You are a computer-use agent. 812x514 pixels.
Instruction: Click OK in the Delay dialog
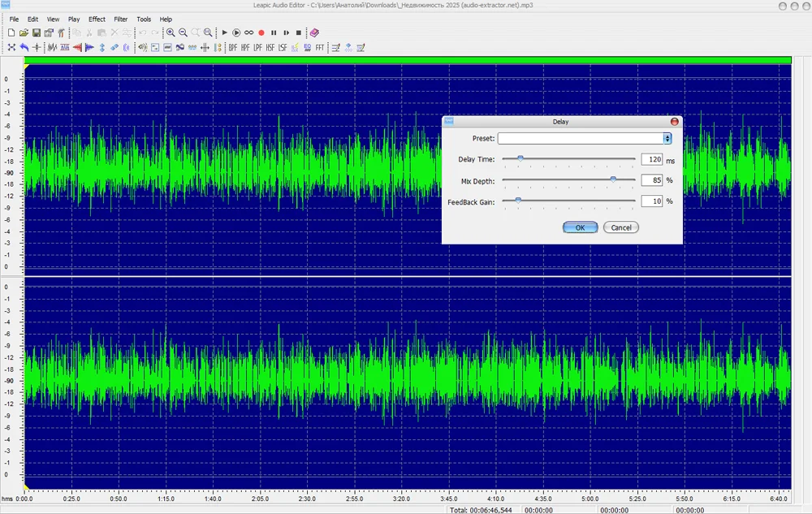580,228
